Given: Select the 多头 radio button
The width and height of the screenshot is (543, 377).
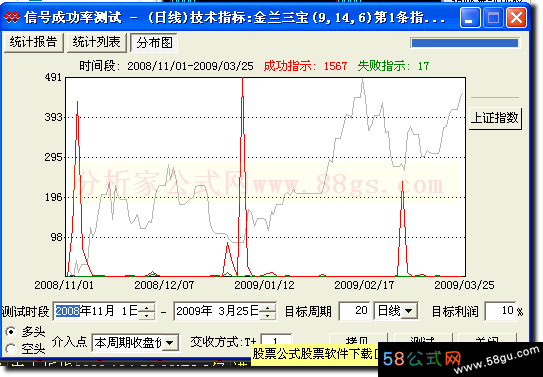Looking at the screenshot, I should pos(11,332).
